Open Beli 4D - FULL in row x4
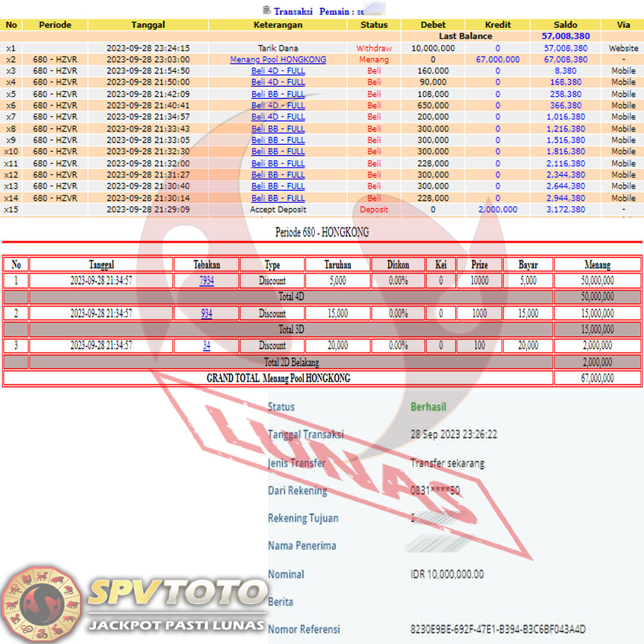The image size is (644, 644). (x=278, y=82)
